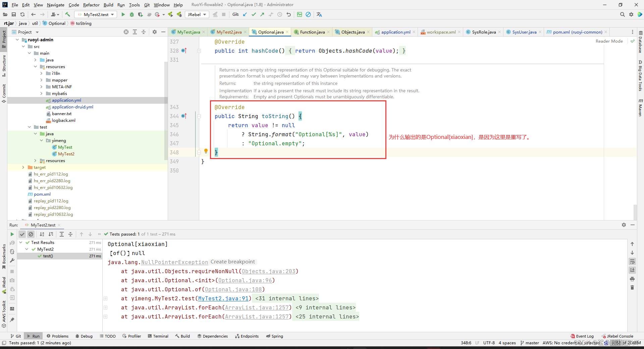Open the Objects.java:203 stack trace link

tap(268, 271)
